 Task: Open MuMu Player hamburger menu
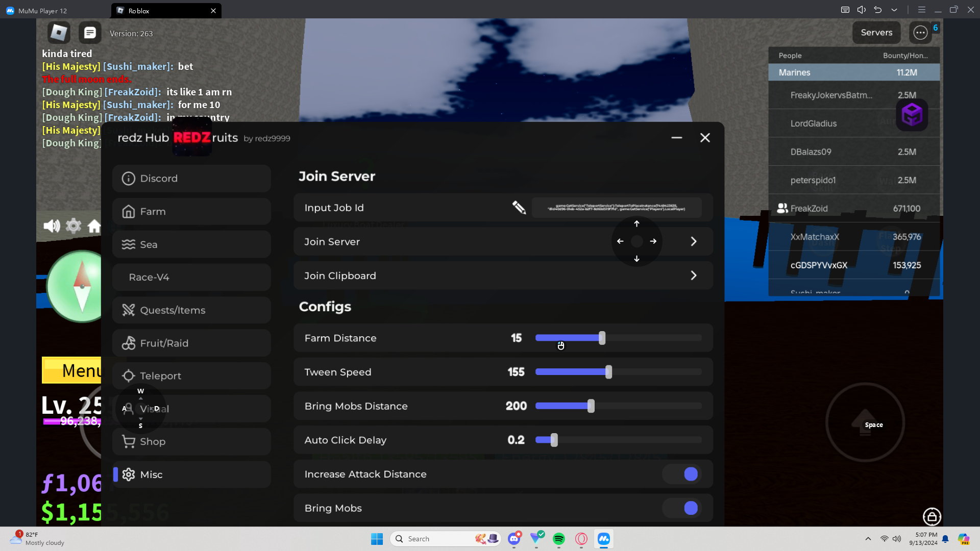[x=922, y=10]
